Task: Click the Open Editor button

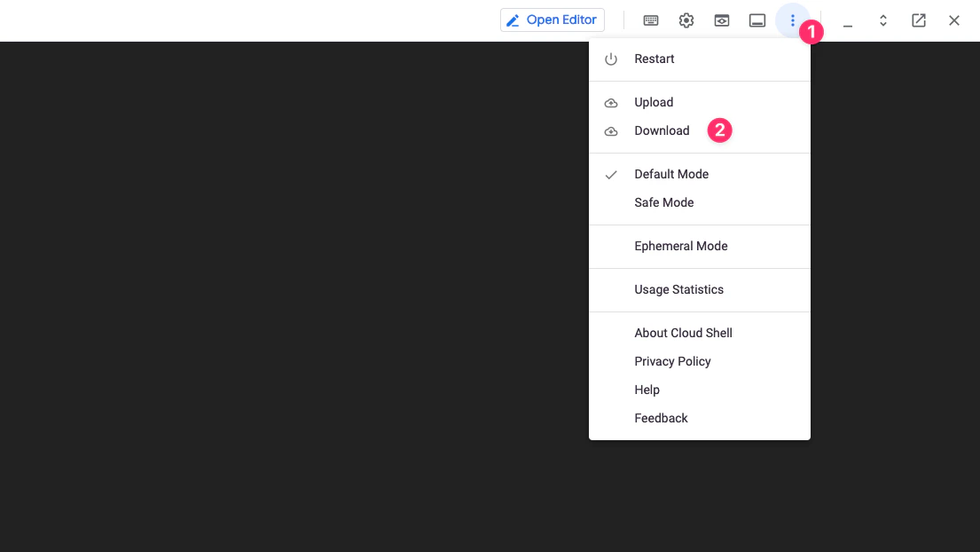Action: [x=552, y=20]
